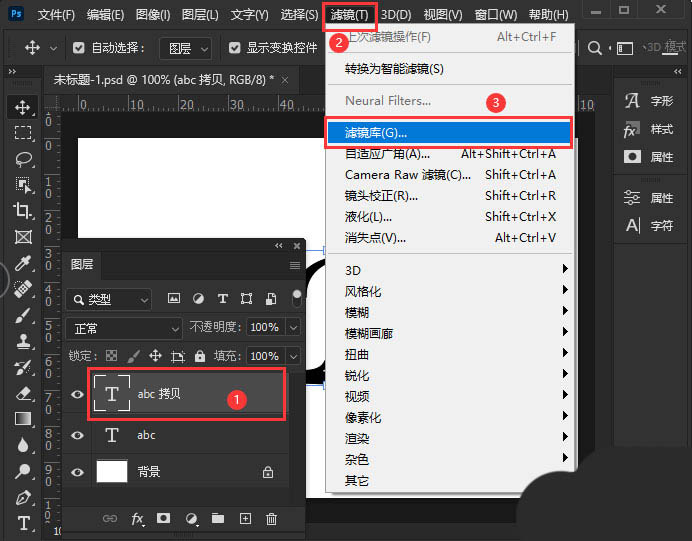Delete layer with trash icon

pos(271,519)
